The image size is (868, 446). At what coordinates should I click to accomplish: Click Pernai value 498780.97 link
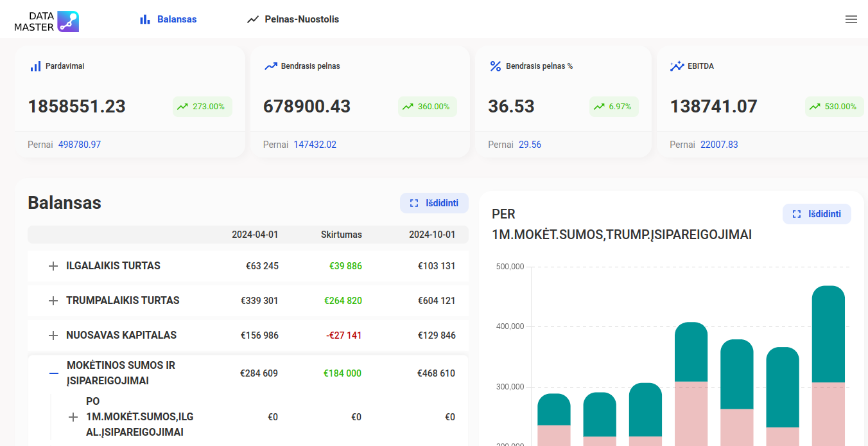(x=80, y=145)
